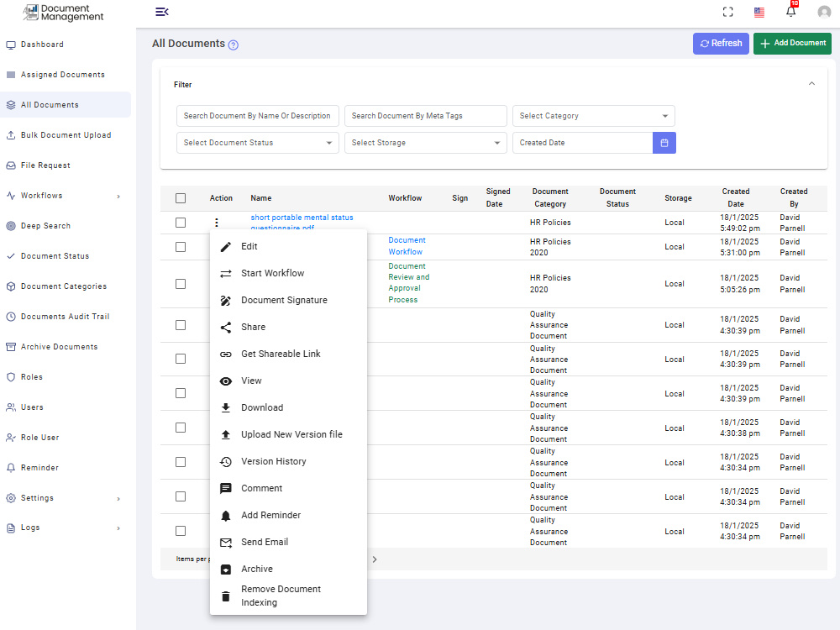
Task: Click the Dashboard monitor icon in sidebar
Action: coord(11,45)
